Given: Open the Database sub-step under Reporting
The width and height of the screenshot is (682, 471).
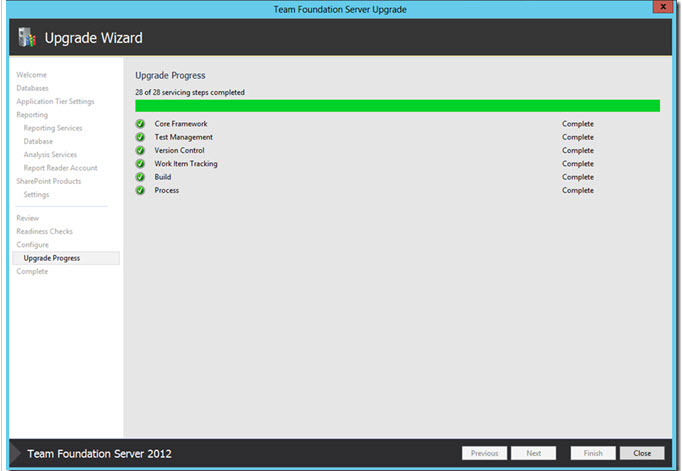Looking at the screenshot, I should (38, 141).
